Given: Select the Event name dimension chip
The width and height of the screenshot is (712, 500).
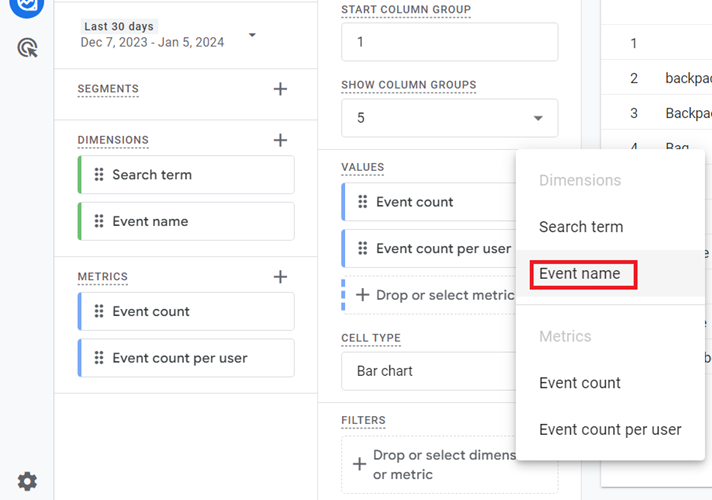Looking at the screenshot, I should tap(186, 221).
